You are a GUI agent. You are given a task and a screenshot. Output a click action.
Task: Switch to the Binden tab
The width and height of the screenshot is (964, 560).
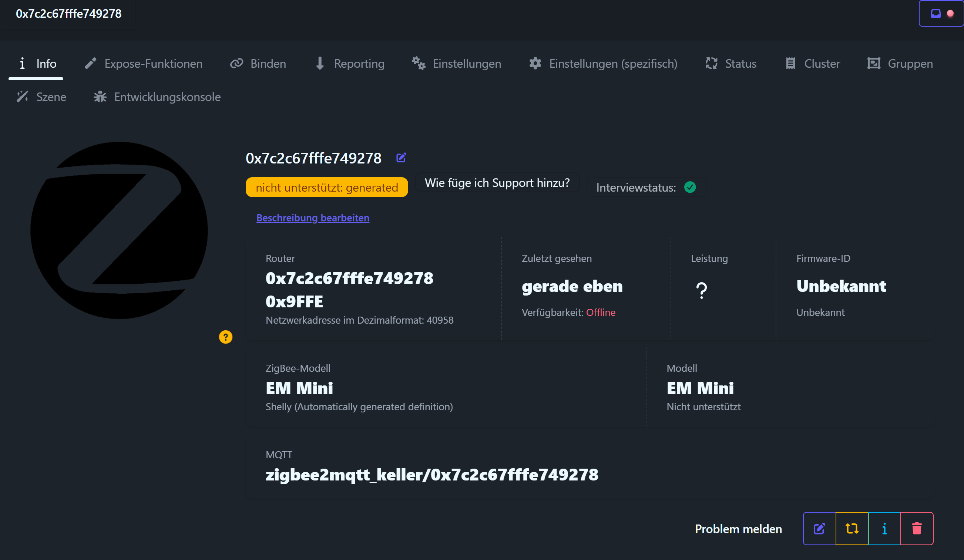258,64
